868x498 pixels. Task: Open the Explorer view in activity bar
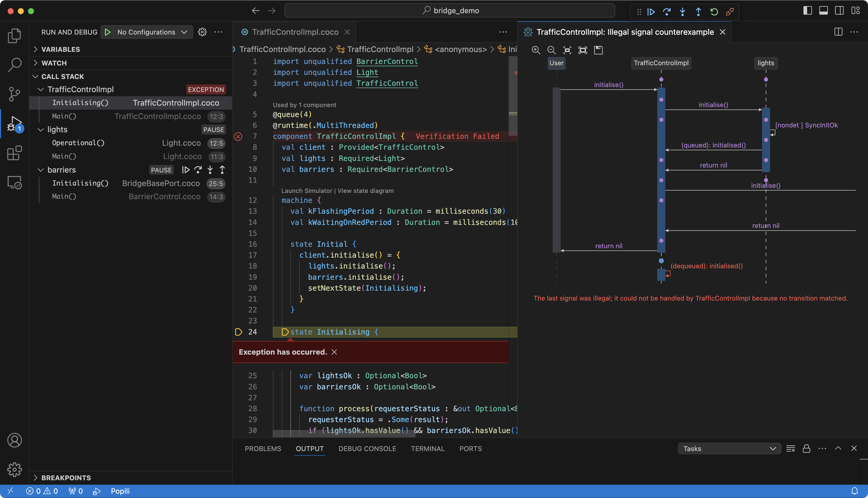point(14,36)
